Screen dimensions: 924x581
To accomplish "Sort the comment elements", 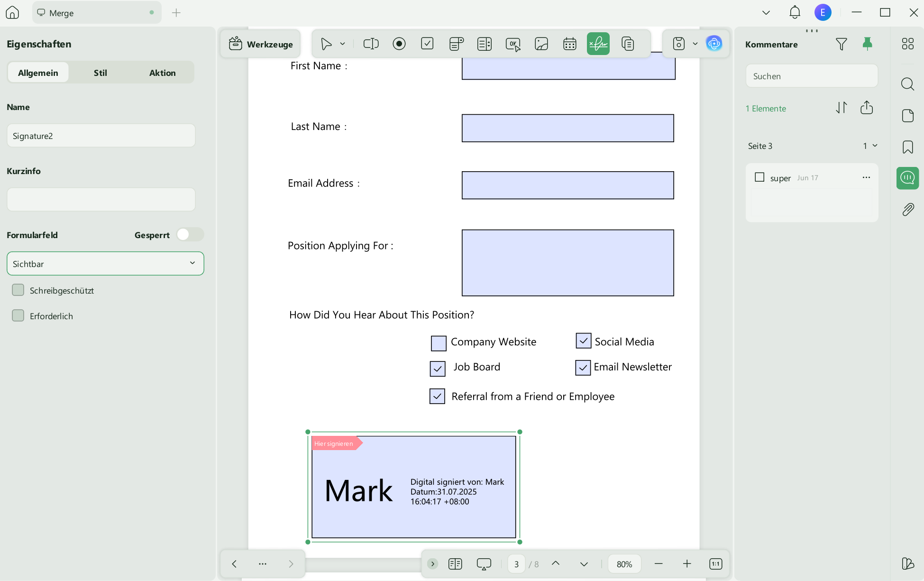I will coord(842,108).
